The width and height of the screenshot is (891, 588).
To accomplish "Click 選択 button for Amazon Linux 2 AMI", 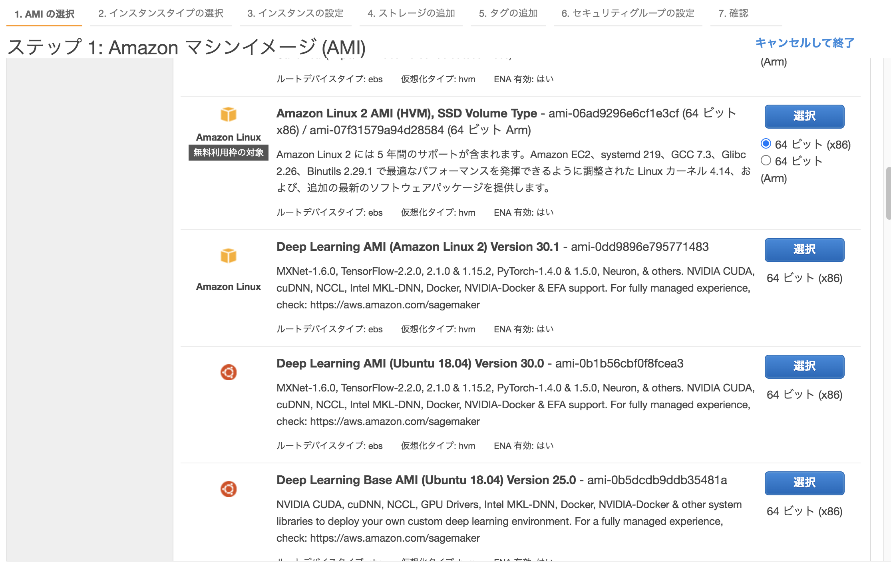I will tap(804, 116).
